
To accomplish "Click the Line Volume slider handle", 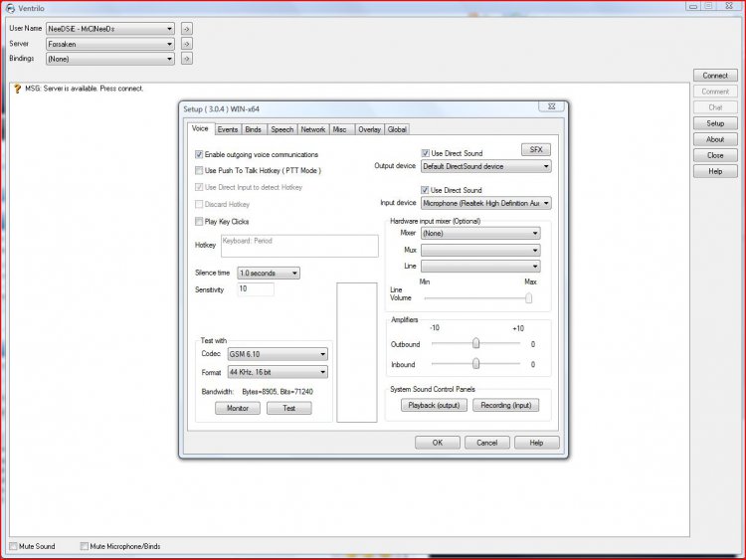I will (x=528, y=298).
